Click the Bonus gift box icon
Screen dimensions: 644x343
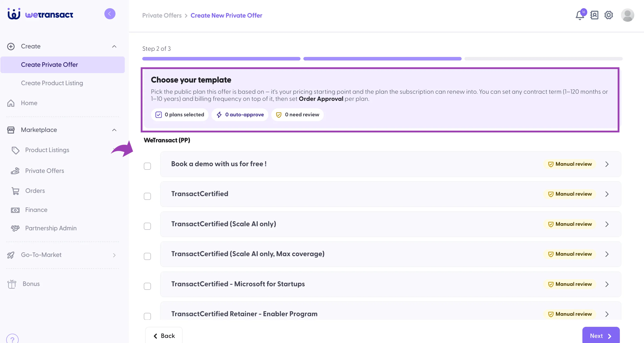tap(12, 284)
